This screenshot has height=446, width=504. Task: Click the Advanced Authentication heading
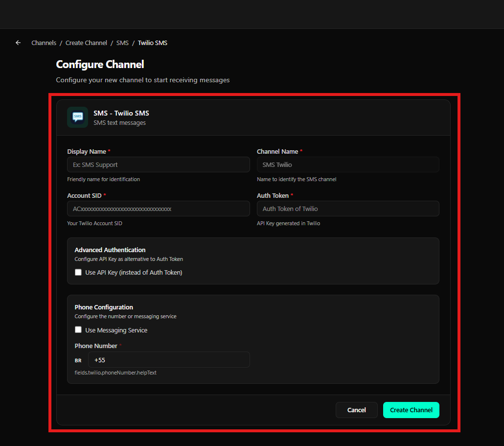coord(110,250)
